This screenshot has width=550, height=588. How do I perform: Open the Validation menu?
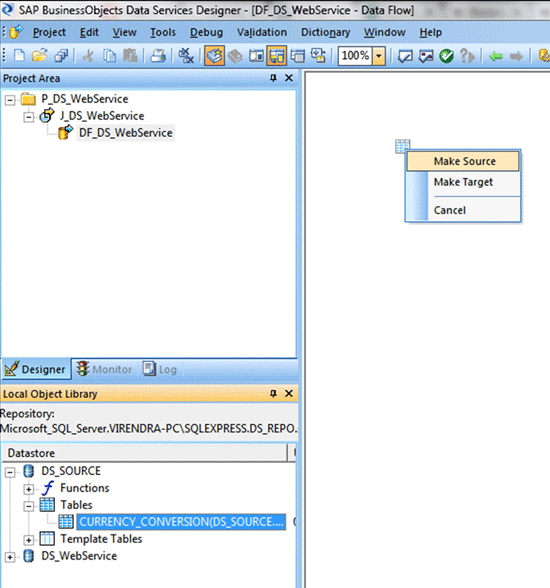pos(262,33)
